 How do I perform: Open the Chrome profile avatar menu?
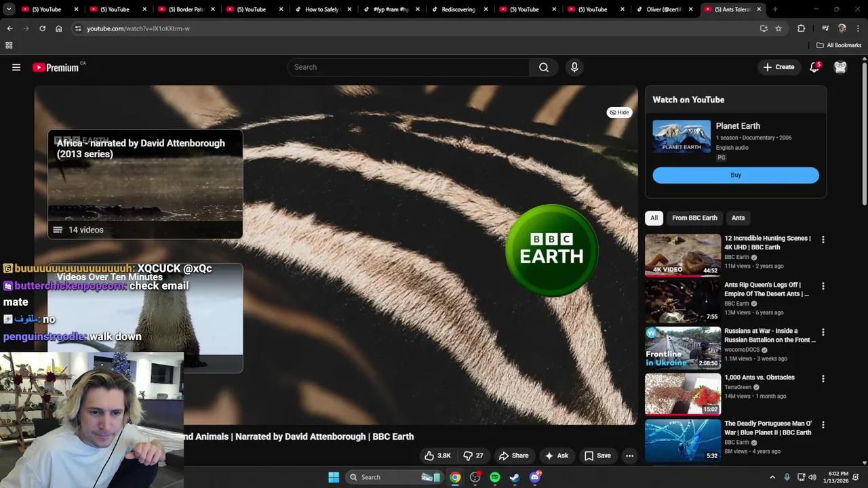842,28
